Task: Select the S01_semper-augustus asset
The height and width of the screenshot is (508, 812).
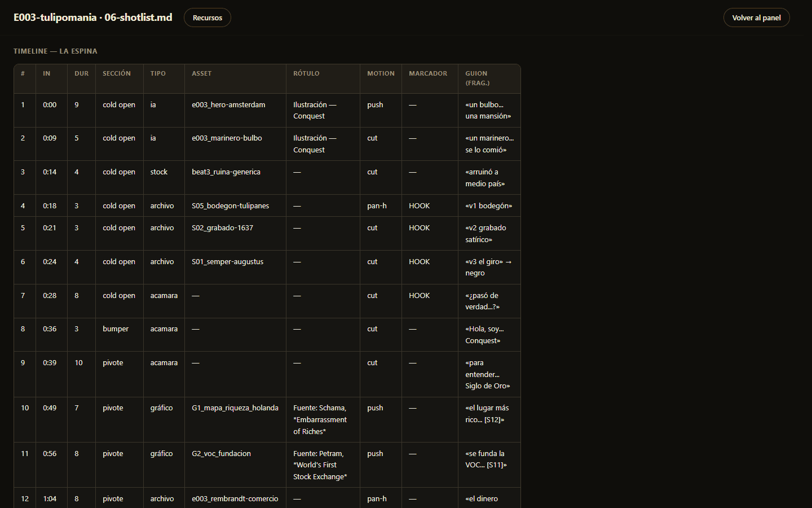Action: click(x=227, y=262)
